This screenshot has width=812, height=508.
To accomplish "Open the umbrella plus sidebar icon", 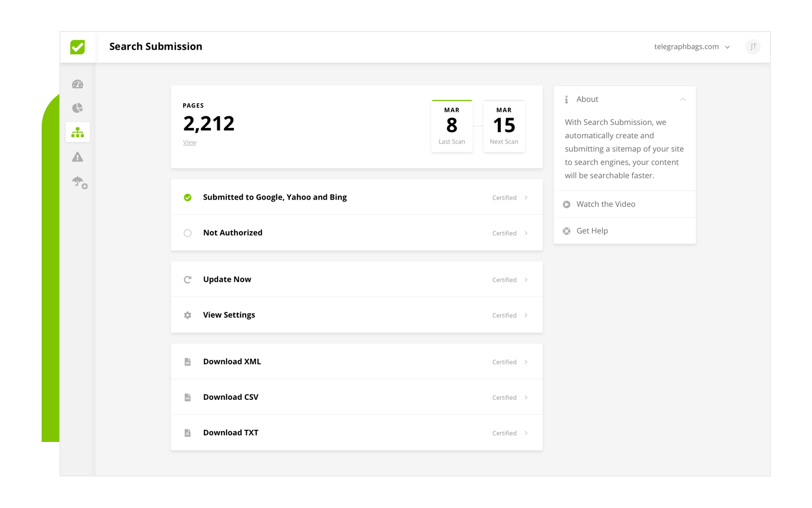I will pyautogui.click(x=79, y=182).
